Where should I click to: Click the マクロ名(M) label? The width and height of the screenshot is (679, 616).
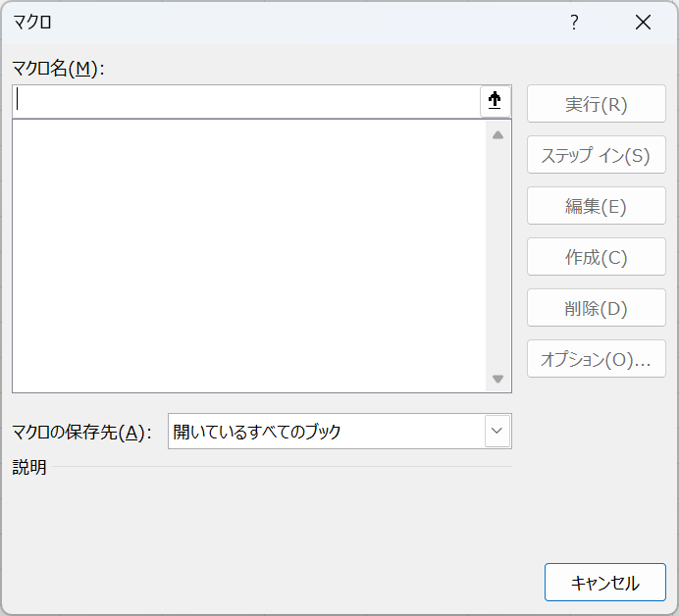click(58, 68)
